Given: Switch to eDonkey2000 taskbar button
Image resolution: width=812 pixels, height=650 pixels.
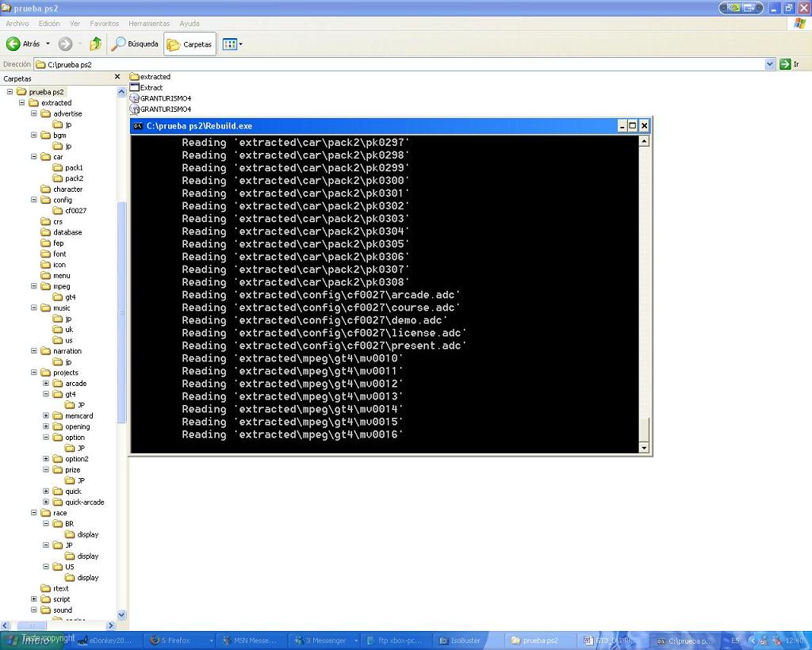Looking at the screenshot, I should point(107,640).
